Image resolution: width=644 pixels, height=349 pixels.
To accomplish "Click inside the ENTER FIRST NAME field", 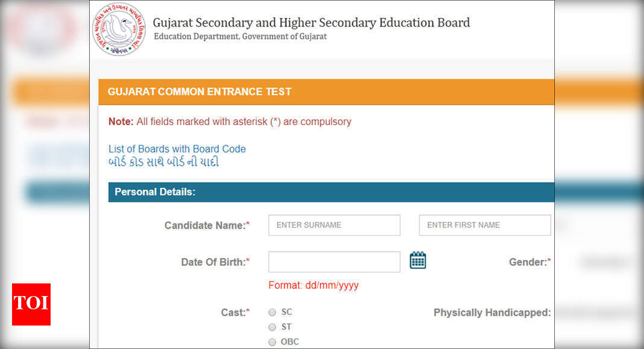I will point(484,225).
